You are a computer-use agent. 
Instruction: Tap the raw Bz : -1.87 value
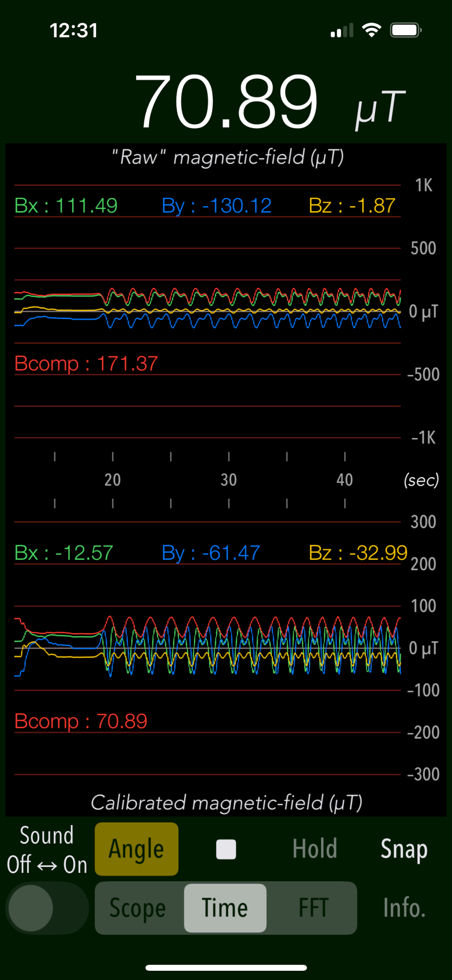pos(352,206)
